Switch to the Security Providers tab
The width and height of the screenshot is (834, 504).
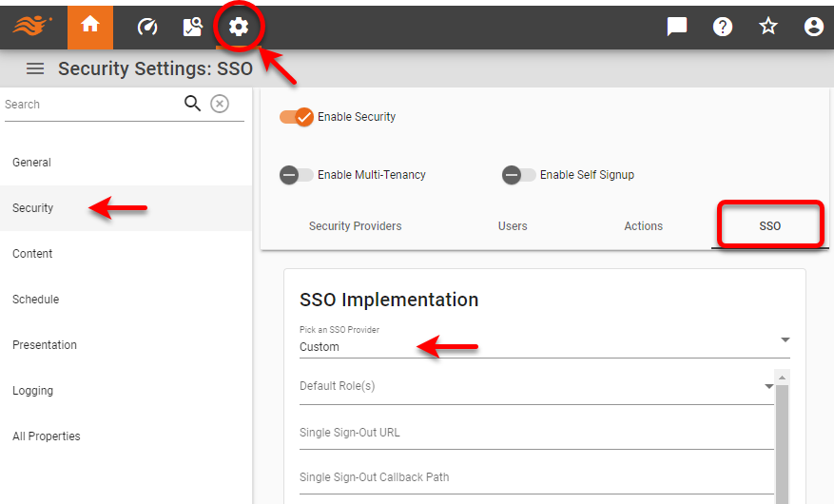click(355, 226)
